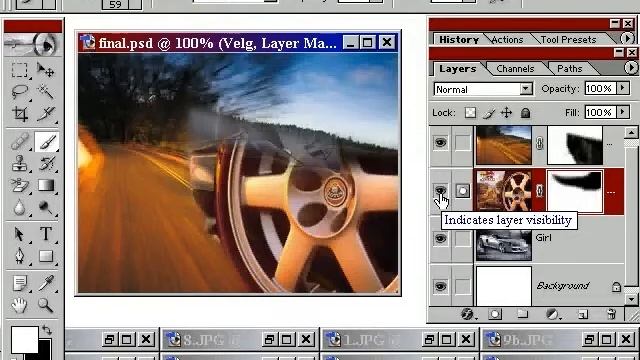Select the Rectangle shape tool

click(x=46, y=256)
